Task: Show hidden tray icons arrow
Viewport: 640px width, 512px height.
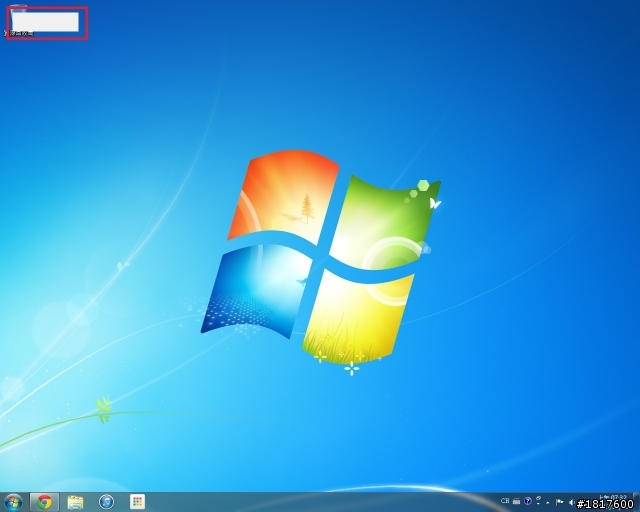Action: (x=548, y=503)
